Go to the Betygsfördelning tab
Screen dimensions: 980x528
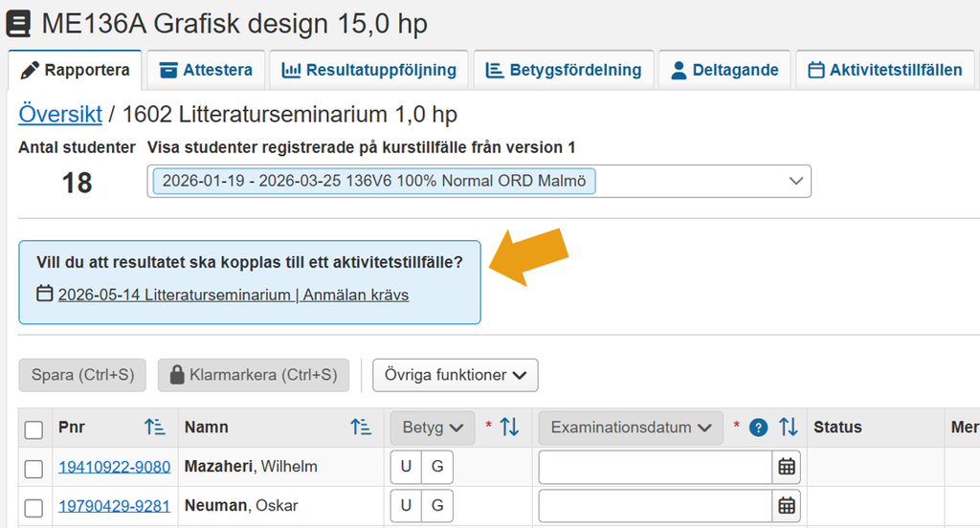(x=564, y=70)
